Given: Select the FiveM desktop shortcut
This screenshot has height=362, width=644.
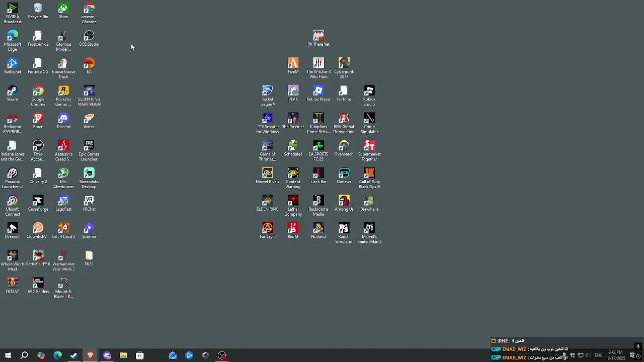Looking at the screenshot, I should [x=293, y=66].
